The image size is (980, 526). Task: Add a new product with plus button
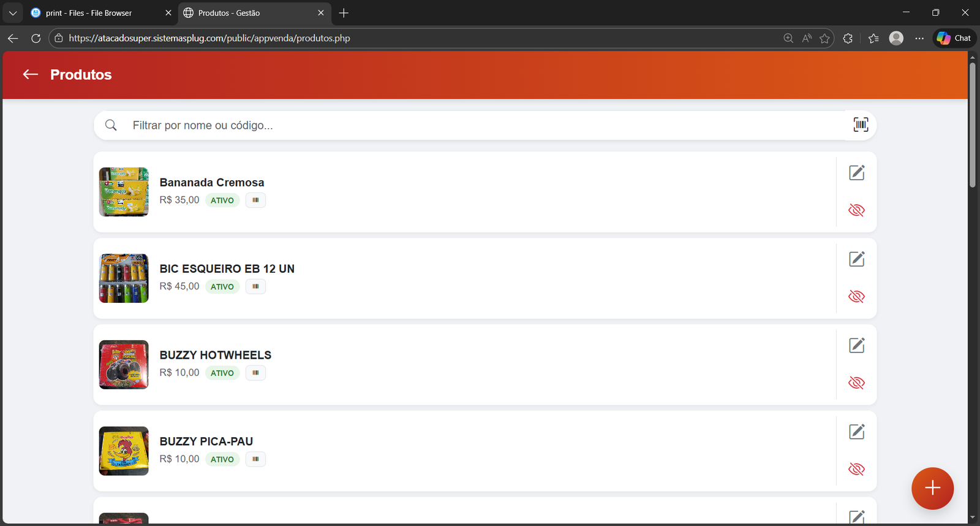932,488
